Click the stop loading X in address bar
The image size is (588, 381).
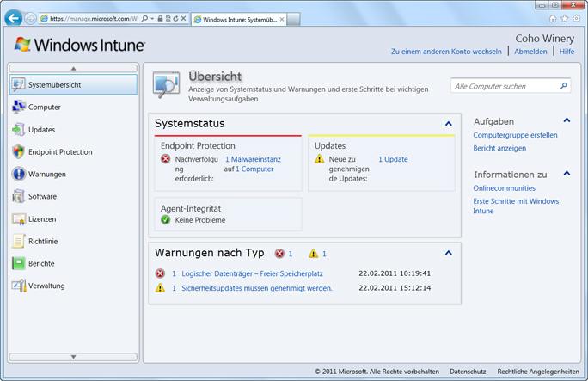(183, 18)
